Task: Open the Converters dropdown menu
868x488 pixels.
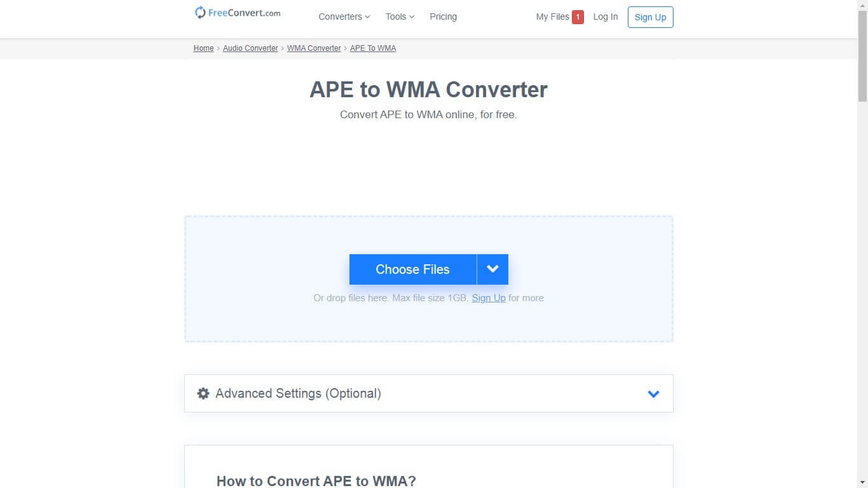Action: point(344,17)
